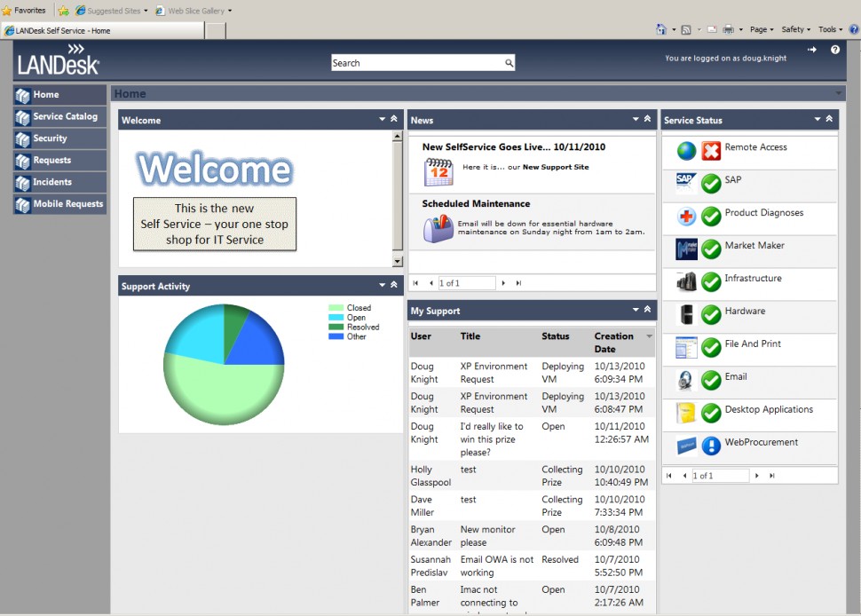Click the Add to Favorites bar icon
Image resolution: width=861 pixels, height=616 pixels.
(x=63, y=11)
